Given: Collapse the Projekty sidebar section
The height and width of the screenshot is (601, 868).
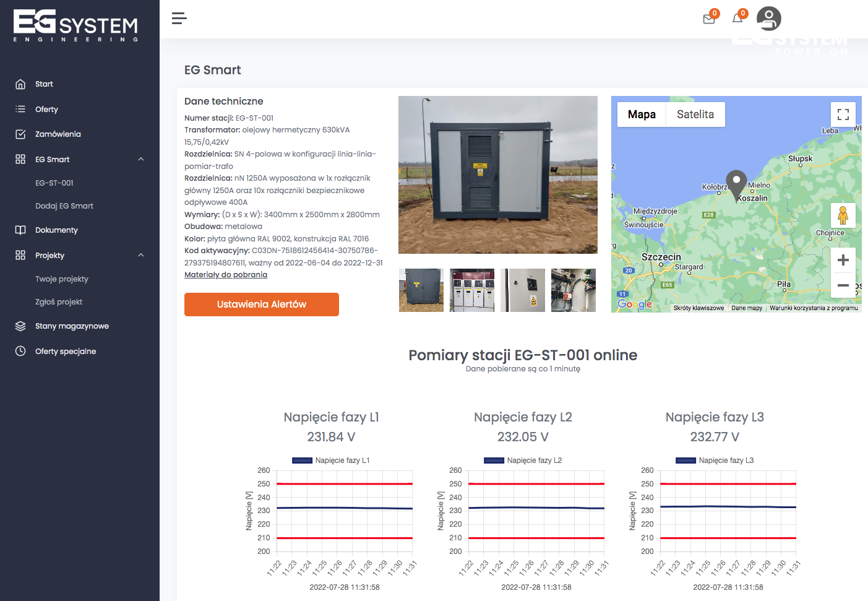Looking at the screenshot, I should click(141, 256).
